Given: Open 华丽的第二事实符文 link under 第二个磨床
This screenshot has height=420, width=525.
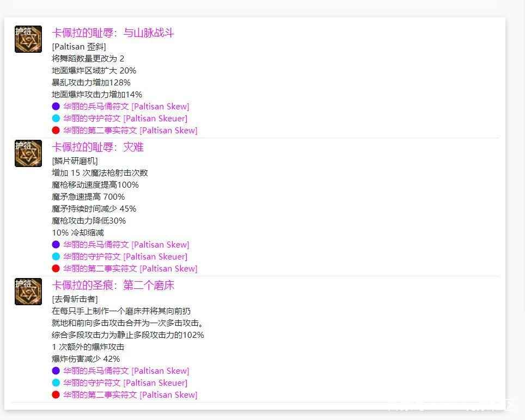Looking at the screenshot, I should coord(130,395).
